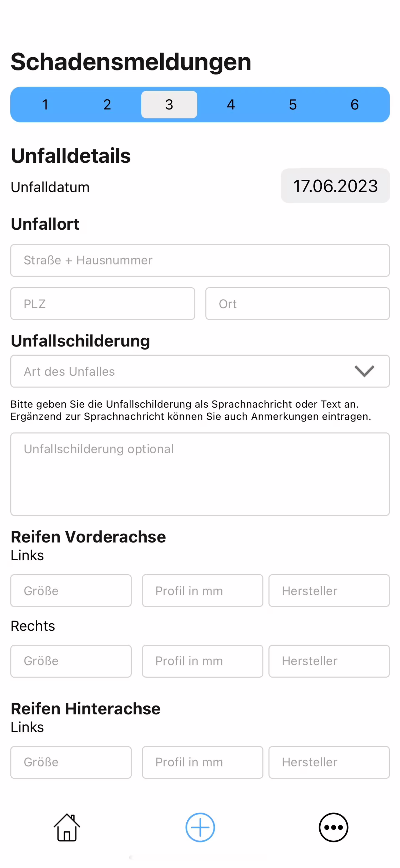
Task: Tap the home icon in bottom bar
Action: [x=67, y=827]
